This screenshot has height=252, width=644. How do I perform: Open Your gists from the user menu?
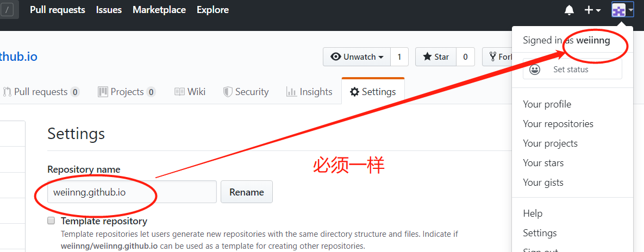[x=543, y=182]
